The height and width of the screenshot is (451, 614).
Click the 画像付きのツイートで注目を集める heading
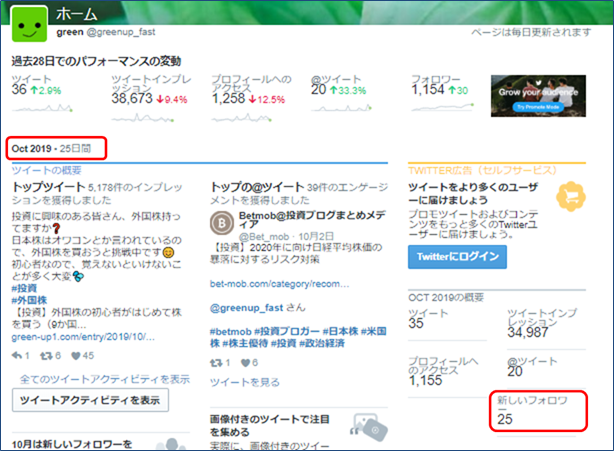point(269,426)
